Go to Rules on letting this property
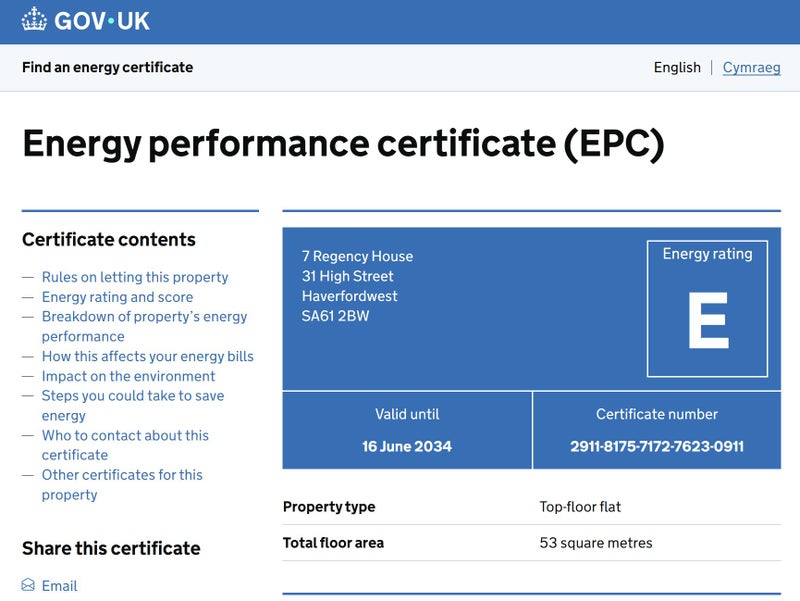The width and height of the screenshot is (800, 601). pyautogui.click(x=135, y=277)
